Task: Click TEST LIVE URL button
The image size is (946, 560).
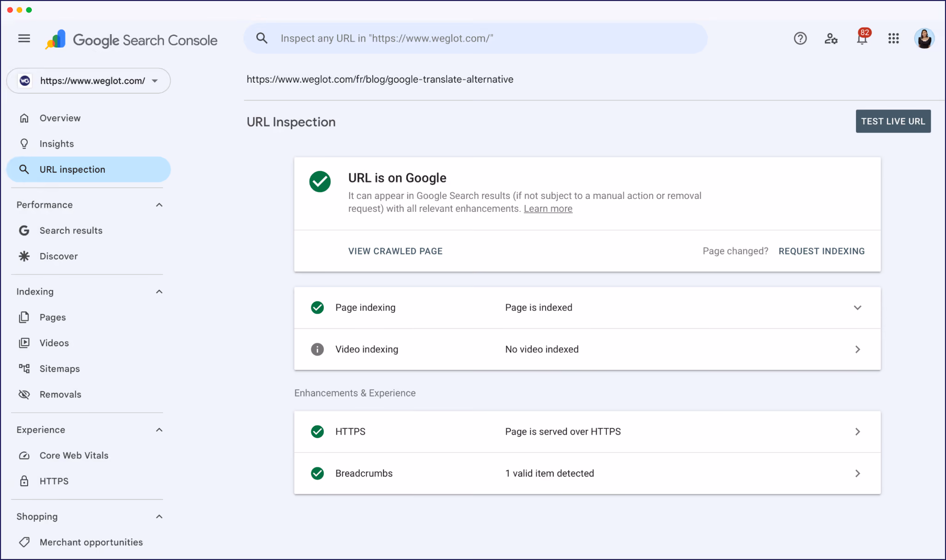Action: [x=893, y=121]
